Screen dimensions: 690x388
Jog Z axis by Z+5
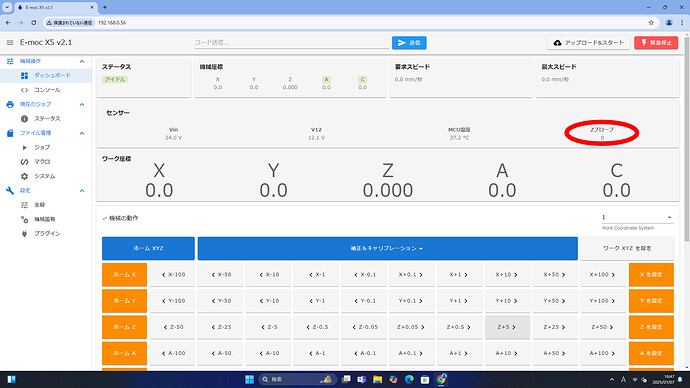(x=507, y=327)
